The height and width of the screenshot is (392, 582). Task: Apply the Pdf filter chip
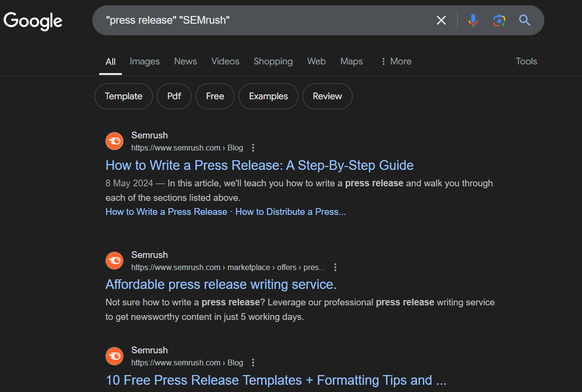tap(174, 96)
